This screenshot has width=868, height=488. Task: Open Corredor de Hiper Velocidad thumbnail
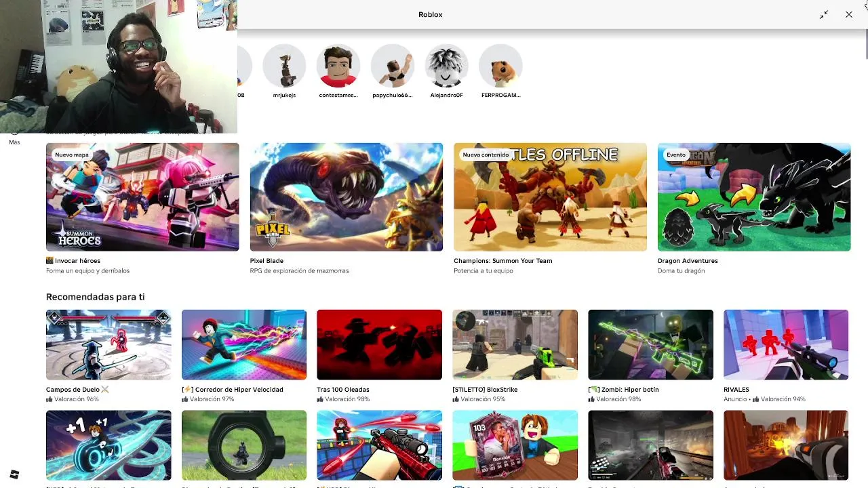tap(244, 345)
